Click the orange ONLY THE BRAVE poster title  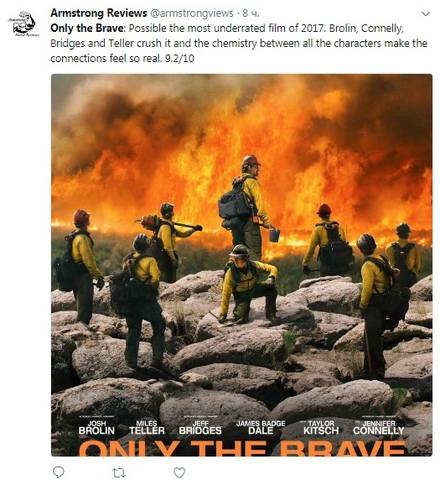tap(242, 448)
